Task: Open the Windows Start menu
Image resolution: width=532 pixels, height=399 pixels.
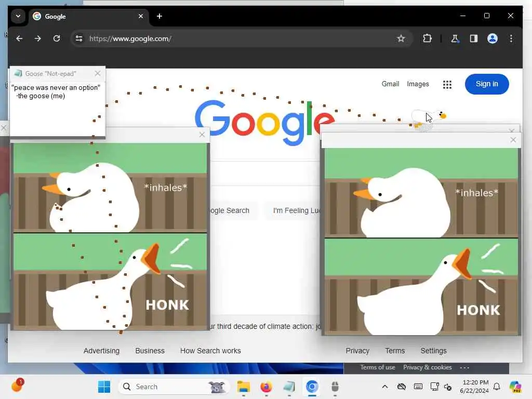Action: (x=104, y=387)
